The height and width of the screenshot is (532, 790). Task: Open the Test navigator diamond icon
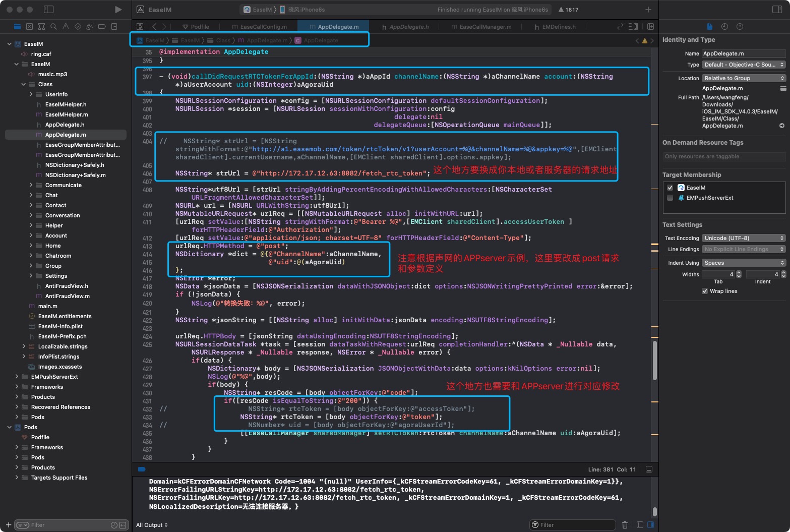coord(78,27)
